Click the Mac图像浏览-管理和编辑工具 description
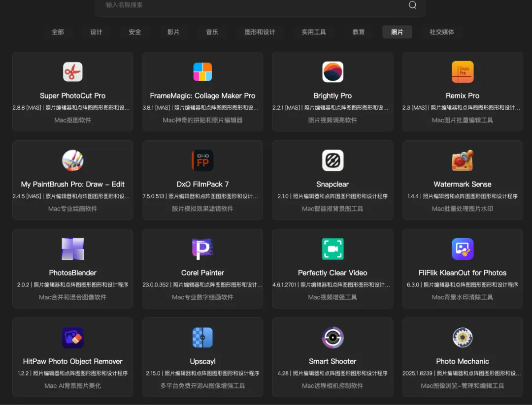 point(463,385)
